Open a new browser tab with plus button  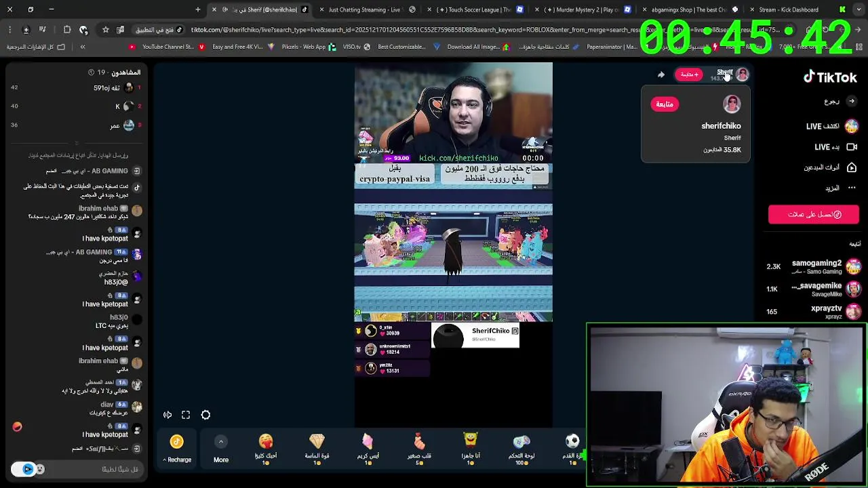coord(198,9)
